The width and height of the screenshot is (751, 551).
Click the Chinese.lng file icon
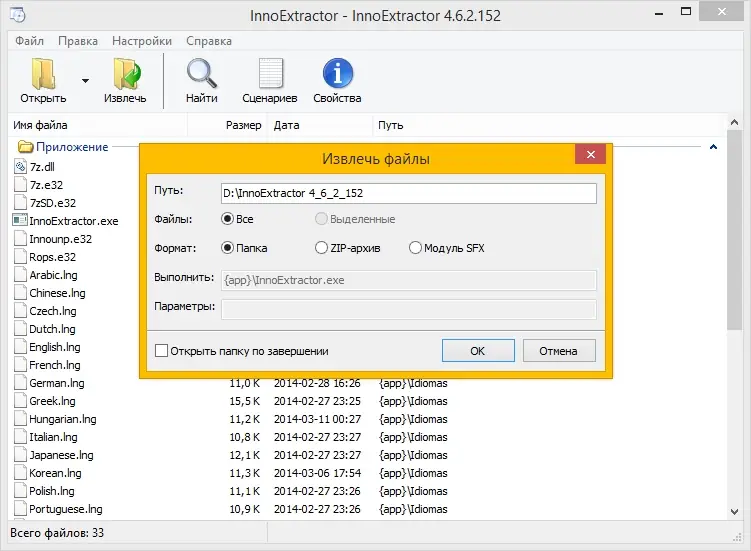[20, 293]
